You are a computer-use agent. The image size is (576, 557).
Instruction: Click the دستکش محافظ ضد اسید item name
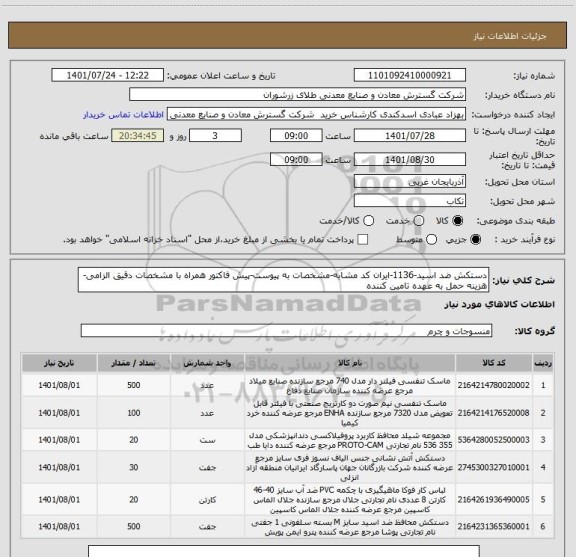[x=350, y=527]
